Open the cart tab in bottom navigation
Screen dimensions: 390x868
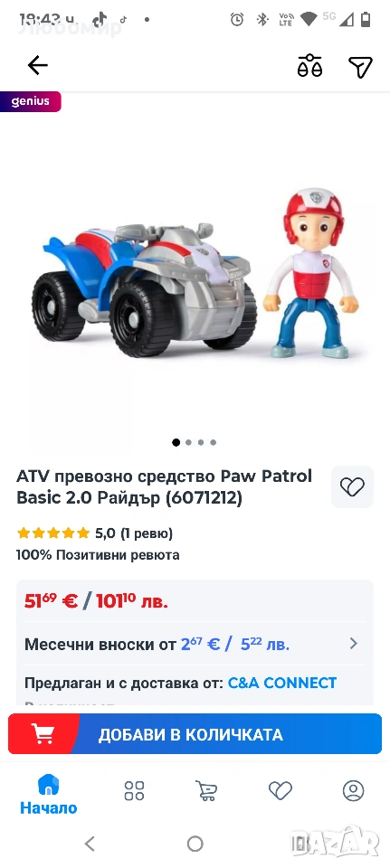coord(206,790)
